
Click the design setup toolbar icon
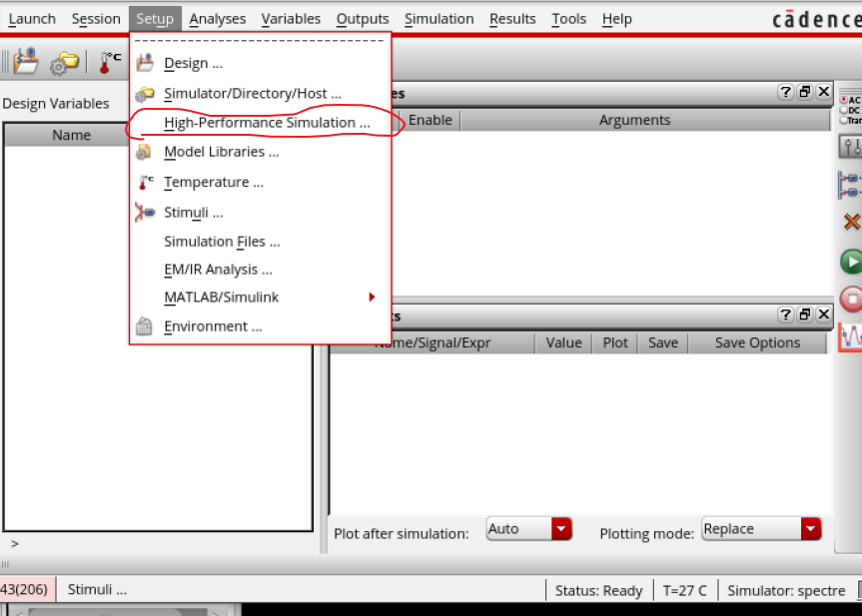coord(26,61)
